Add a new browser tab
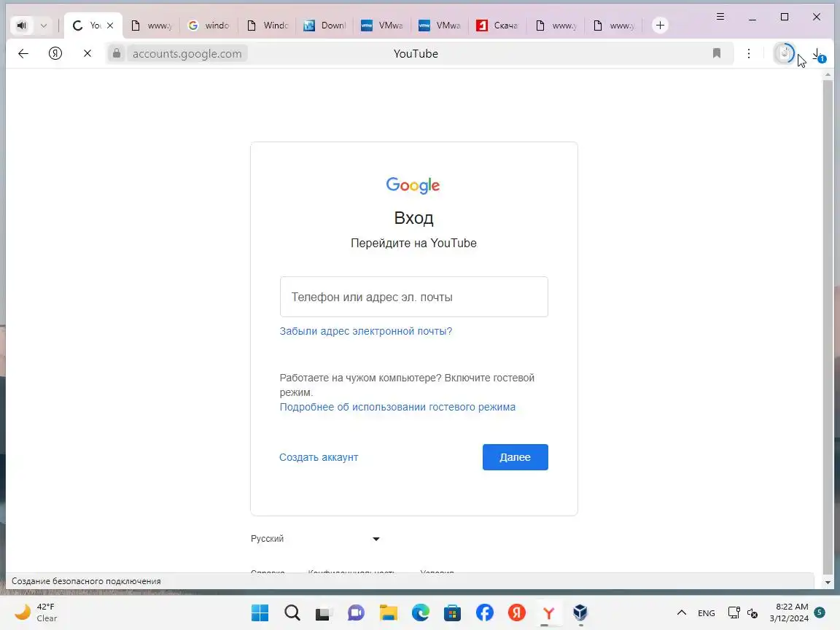The height and width of the screenshot is (630, 840). click(x=660, y=26)
